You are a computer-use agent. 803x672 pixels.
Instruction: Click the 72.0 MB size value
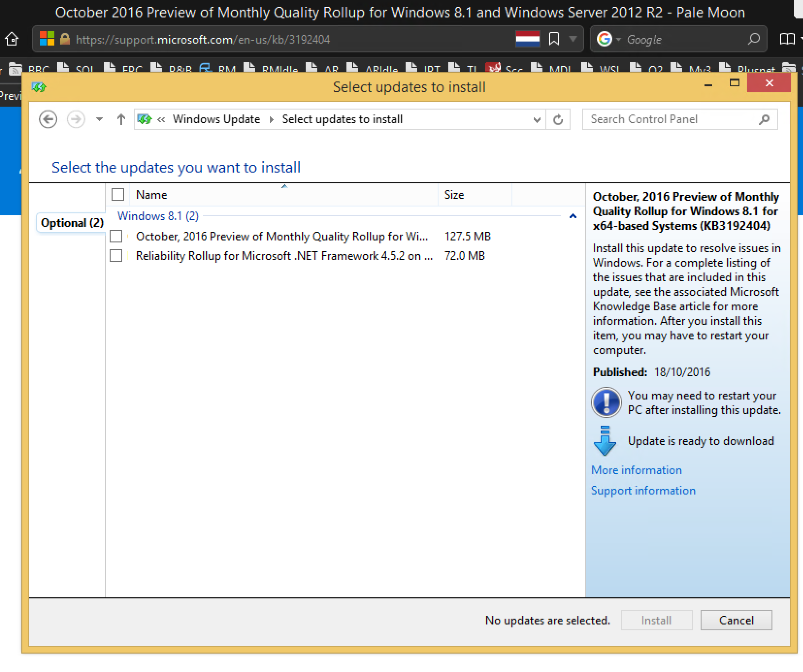[465, 256]
